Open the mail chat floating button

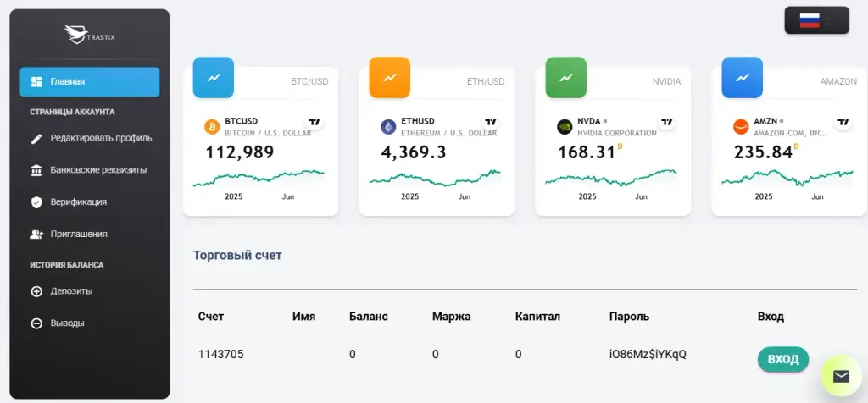tap(841, 376)
